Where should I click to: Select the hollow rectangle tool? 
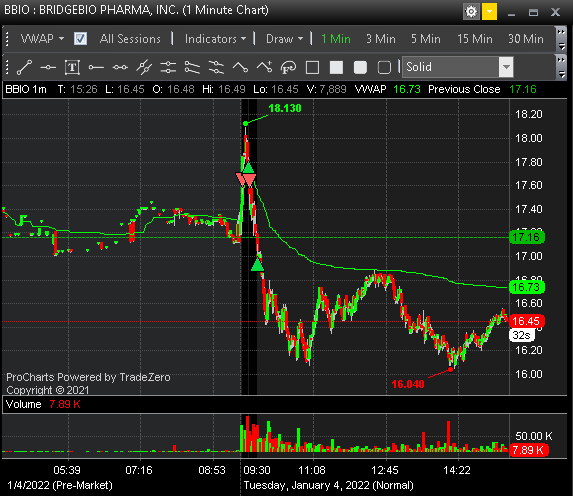[x=312, y=67]
